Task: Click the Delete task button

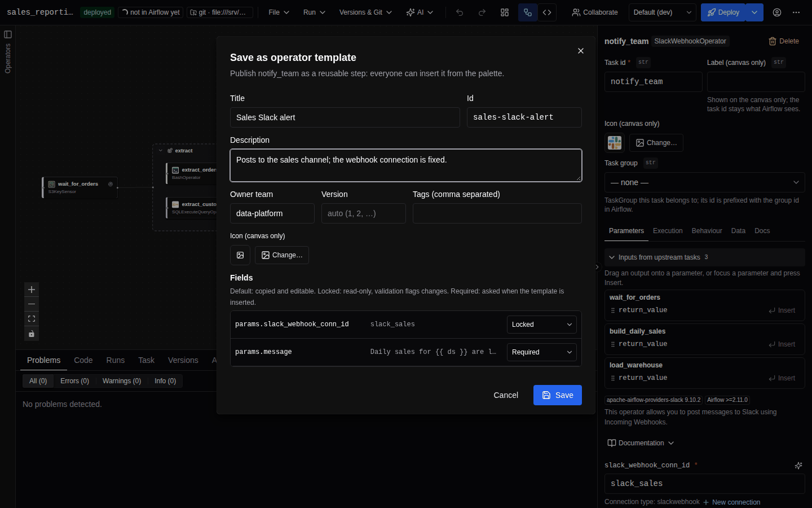Action: pyautogui.click(x=784, y=41)
